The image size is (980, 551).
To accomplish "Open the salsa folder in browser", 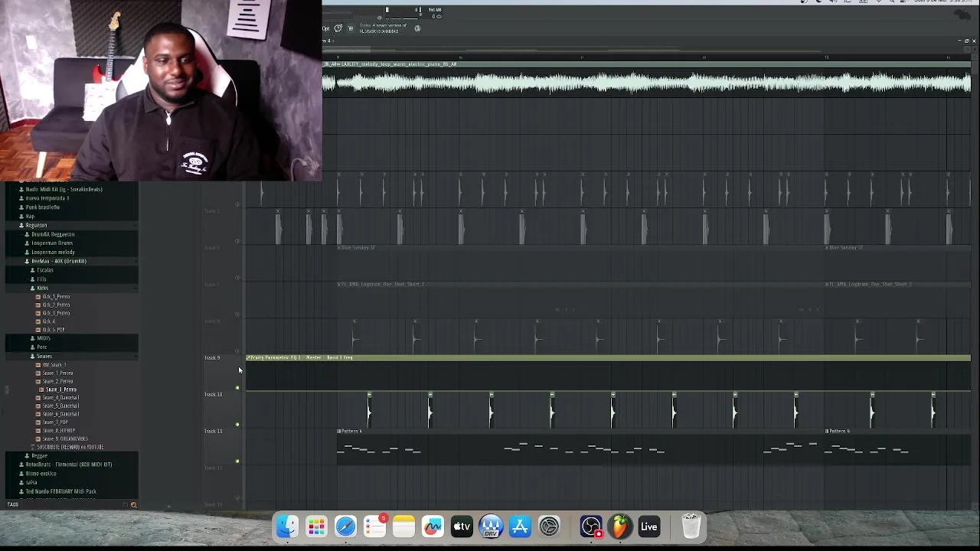I will point(31,483).
